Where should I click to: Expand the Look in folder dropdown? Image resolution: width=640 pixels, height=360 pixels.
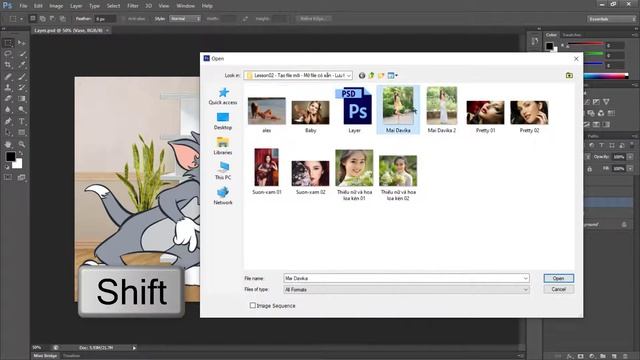(x=349, y=76)
